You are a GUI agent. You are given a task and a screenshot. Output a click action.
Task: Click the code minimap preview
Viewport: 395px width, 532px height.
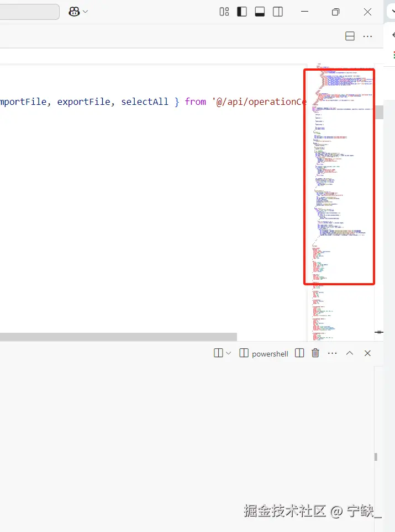click(339, 177)
